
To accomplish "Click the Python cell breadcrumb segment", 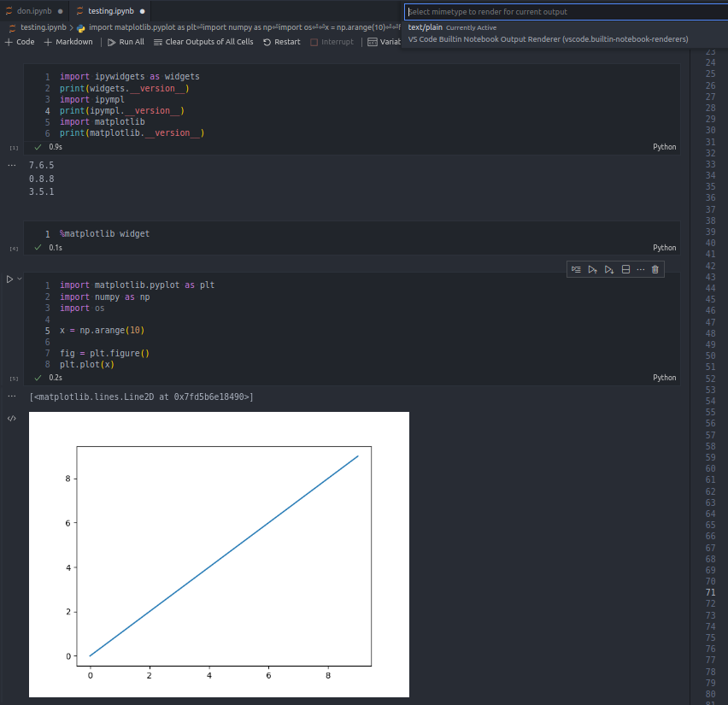I will click(x=238, y=27).
